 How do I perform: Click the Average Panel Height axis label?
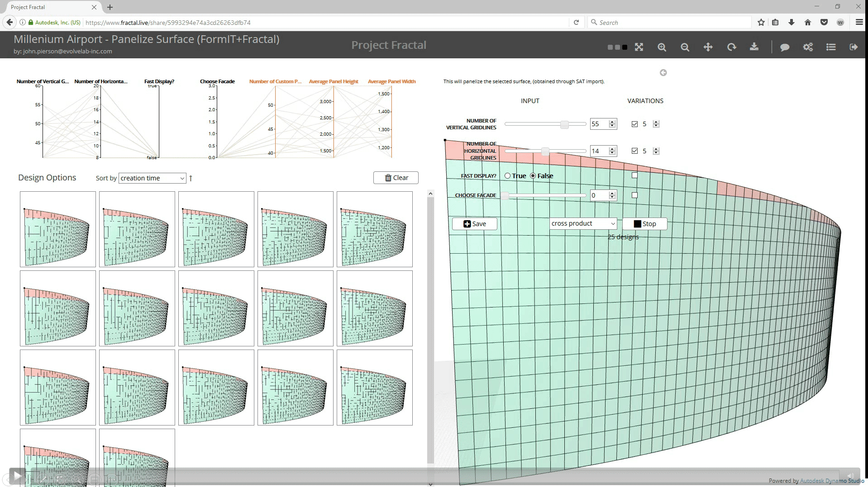(334, 81)
